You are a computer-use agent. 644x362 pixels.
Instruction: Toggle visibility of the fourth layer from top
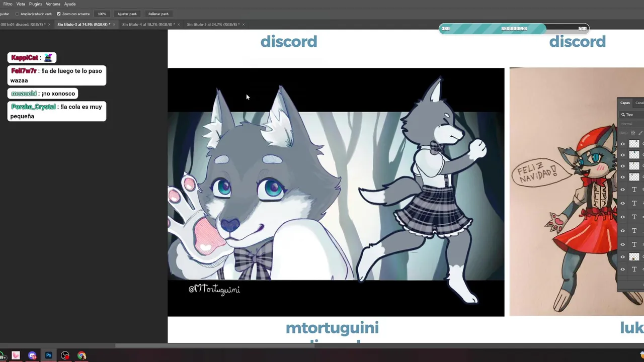pos(622,177)
